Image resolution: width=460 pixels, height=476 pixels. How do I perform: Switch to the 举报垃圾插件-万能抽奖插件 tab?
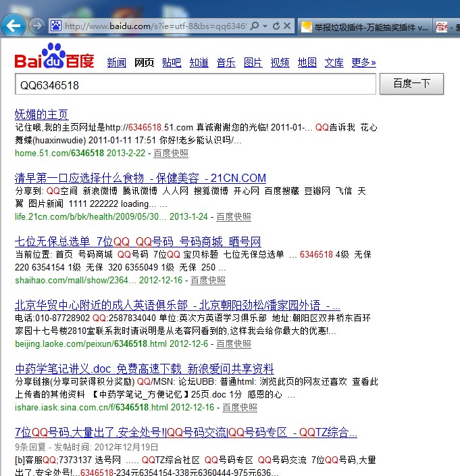click(365, 27)
